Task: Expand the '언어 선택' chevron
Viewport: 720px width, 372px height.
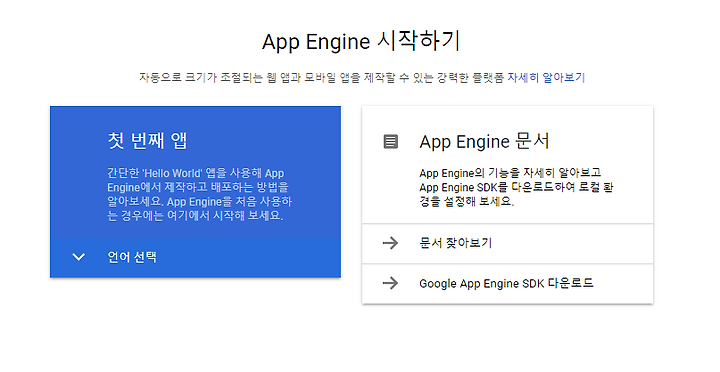Action: pyautogui.click(x=79, y=257)
